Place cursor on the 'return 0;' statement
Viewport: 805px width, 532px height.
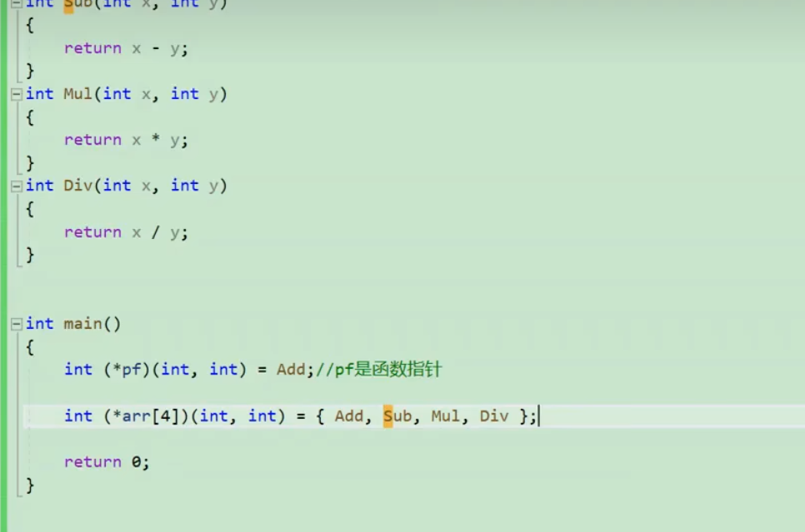(107, 462)
